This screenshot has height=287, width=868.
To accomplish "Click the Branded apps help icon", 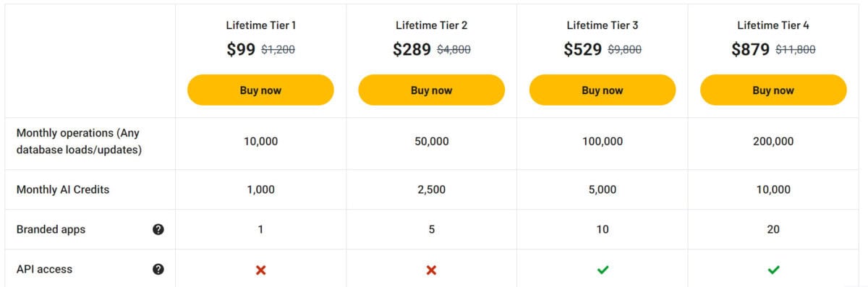I will 158,229.
